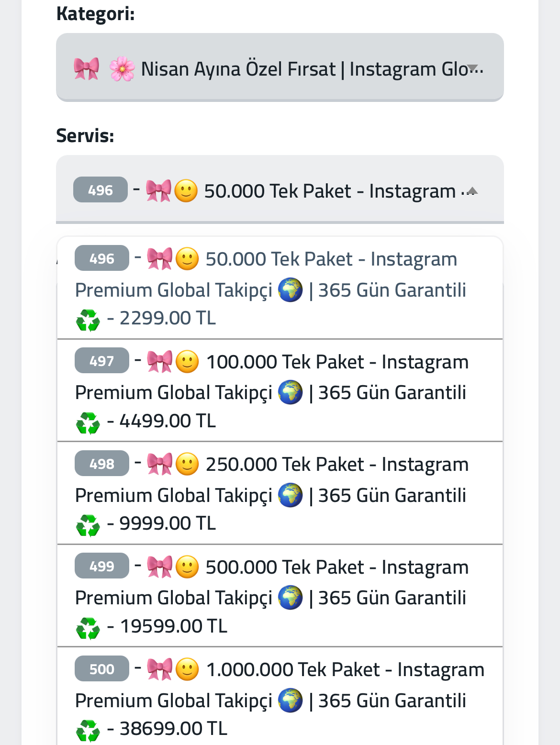Screen dimensions: 560x745
Task: Click the pink ribbon icon in Kategori
Action: click(87, 69)
